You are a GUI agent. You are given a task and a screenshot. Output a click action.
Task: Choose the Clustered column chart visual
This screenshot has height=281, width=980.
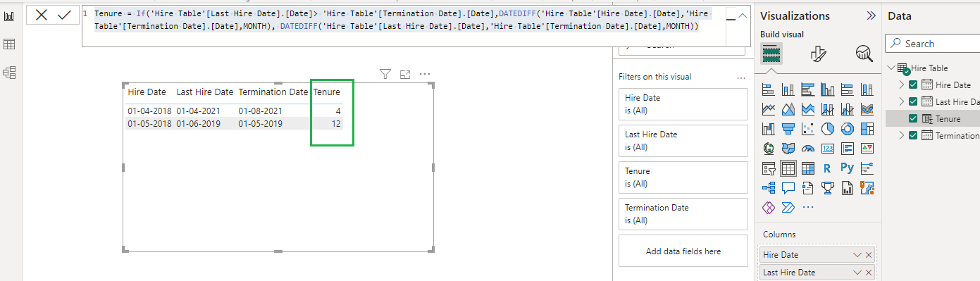[828, 89]
